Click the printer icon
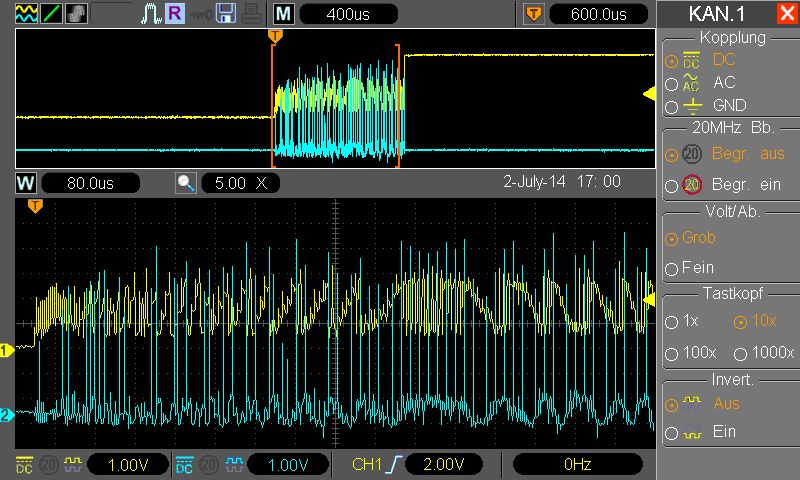The image size is (800, 480). point(252,14)
